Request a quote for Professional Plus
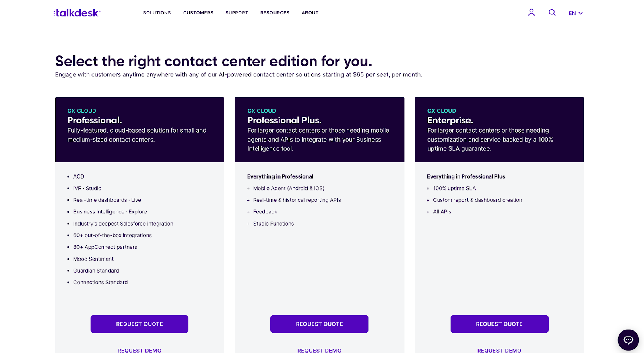This screenshot has height=353, width=644. tap(319, 324)
